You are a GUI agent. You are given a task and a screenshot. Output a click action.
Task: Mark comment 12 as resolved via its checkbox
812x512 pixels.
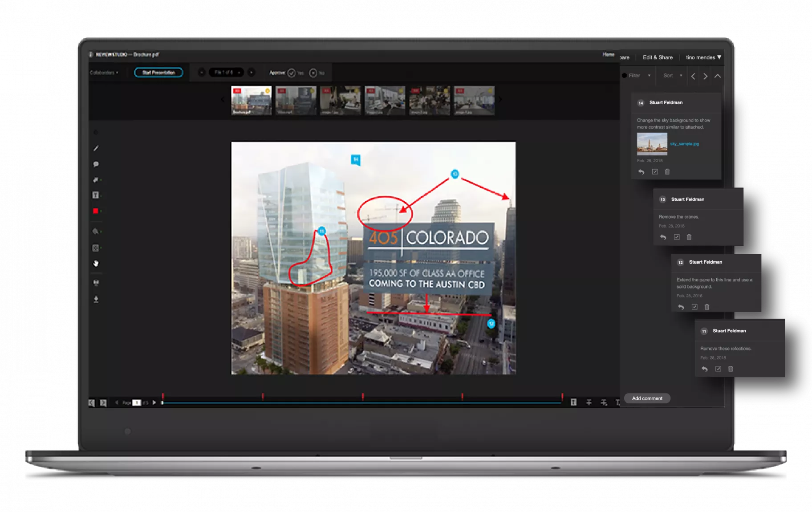pos(695,307)
